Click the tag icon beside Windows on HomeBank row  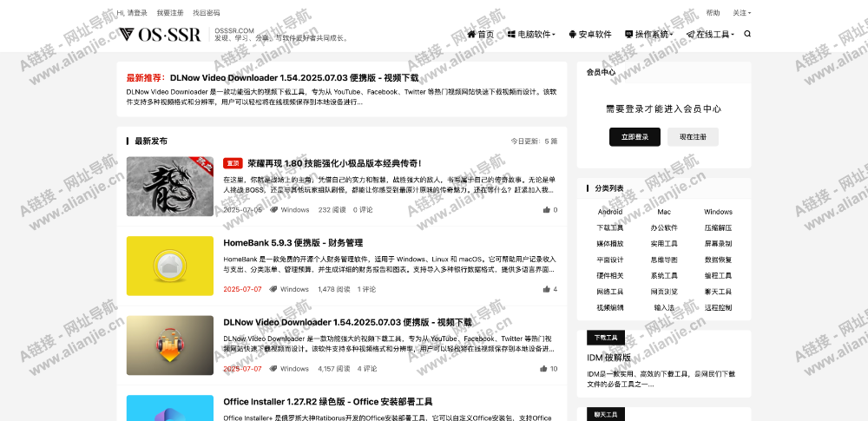click(273, 289)
